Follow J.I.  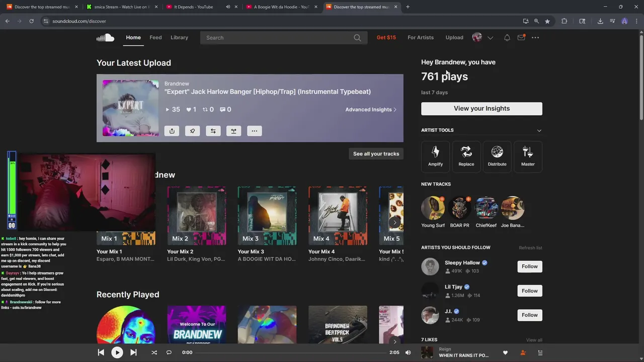[530, 315]
